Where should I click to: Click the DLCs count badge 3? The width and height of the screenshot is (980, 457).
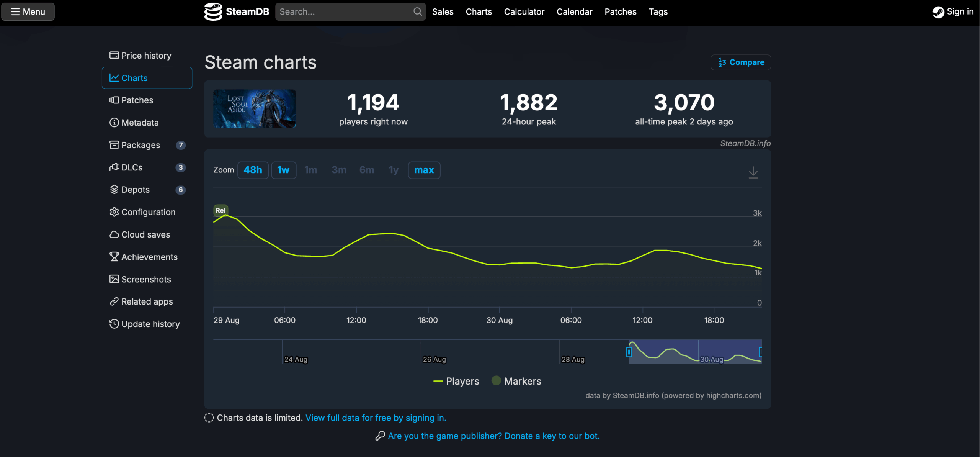coord(181,167)
